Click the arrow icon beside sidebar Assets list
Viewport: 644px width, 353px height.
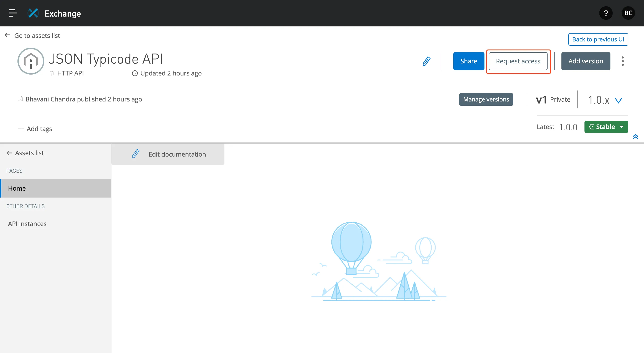pyautogui.click(x=9, y=153)
